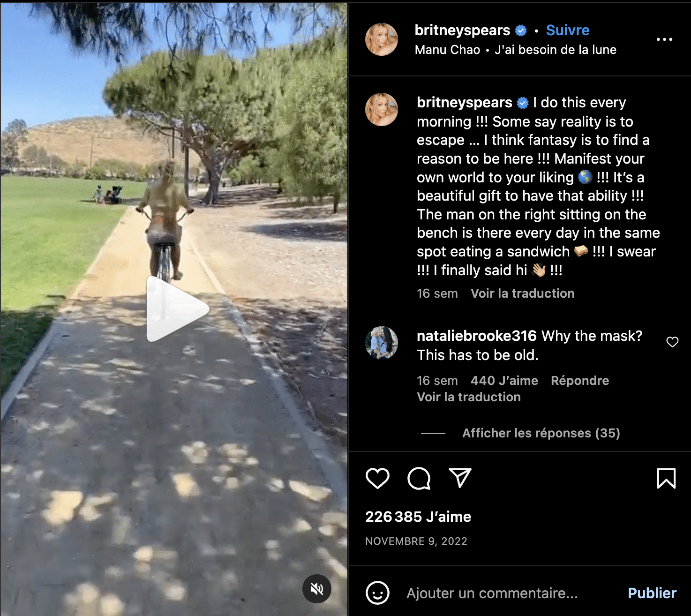Click Répondre on nataliebrooke316's comment
Screen dimensions: 691x616
click(580, 381)
